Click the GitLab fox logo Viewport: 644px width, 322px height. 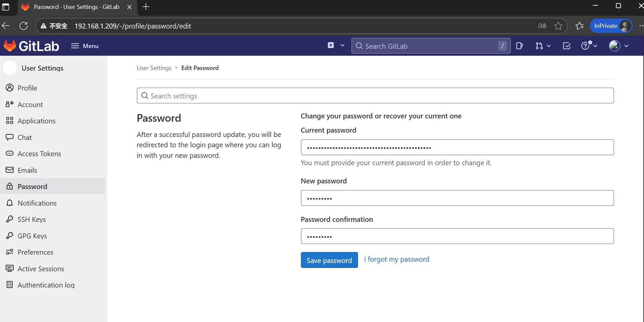tap(10, 46)
